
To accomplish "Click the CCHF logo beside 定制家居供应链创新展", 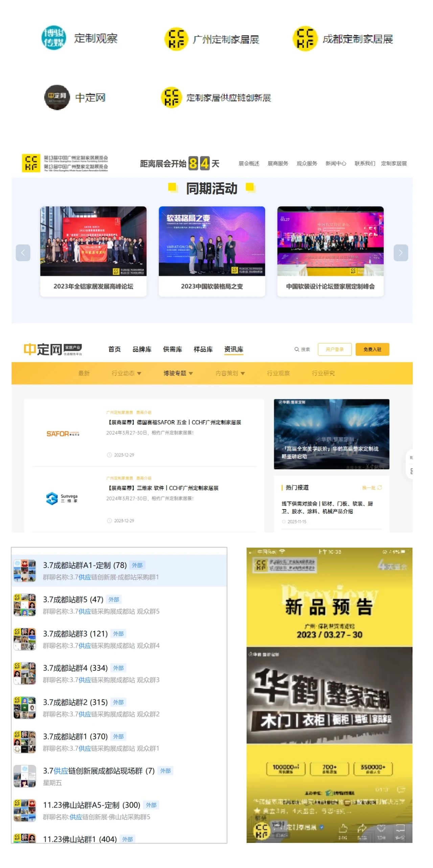I will click(172, 97).
